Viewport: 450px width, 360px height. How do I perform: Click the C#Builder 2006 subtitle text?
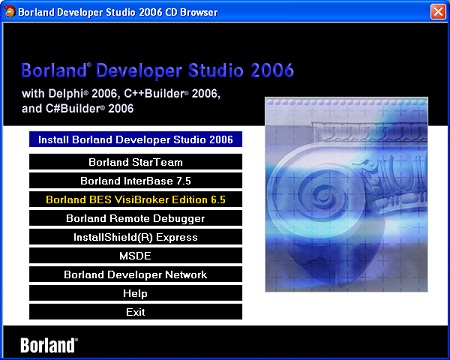pos(77,109)
